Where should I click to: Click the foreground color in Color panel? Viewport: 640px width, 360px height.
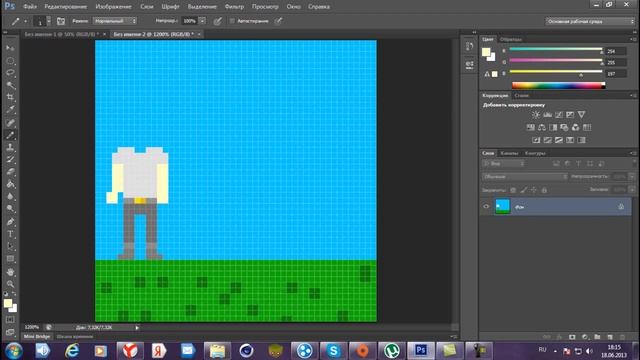(x=485, y=52)
